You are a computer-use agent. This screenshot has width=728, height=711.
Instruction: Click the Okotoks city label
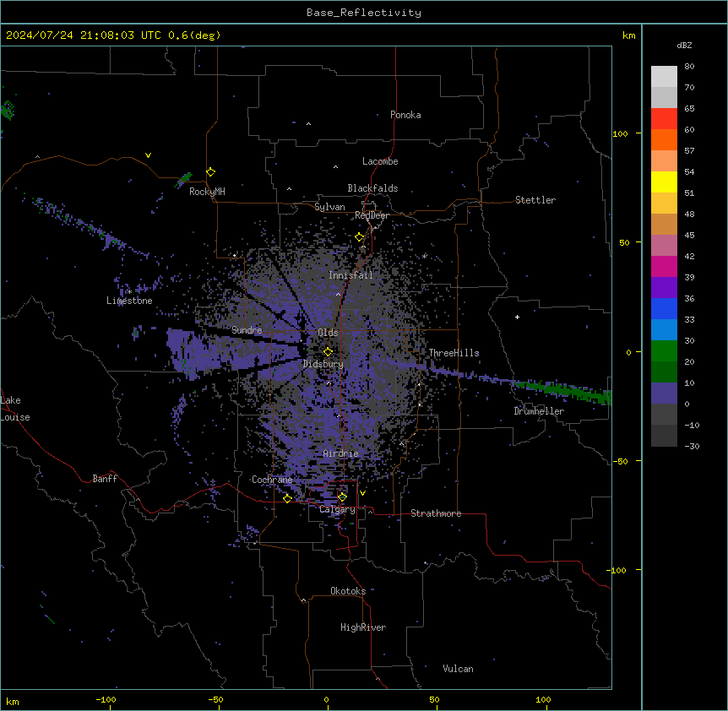coord(348,591)
